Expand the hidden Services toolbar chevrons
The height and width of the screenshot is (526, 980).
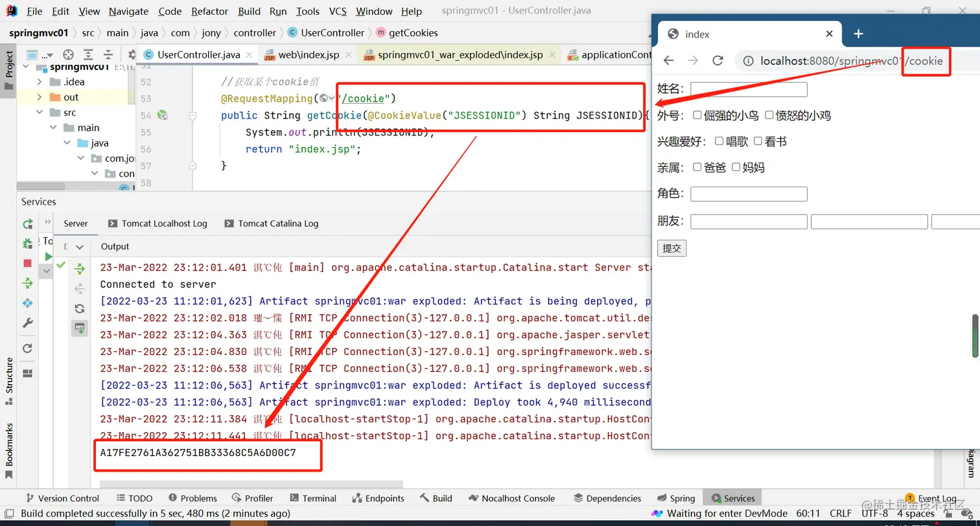[x=47, y=222]
